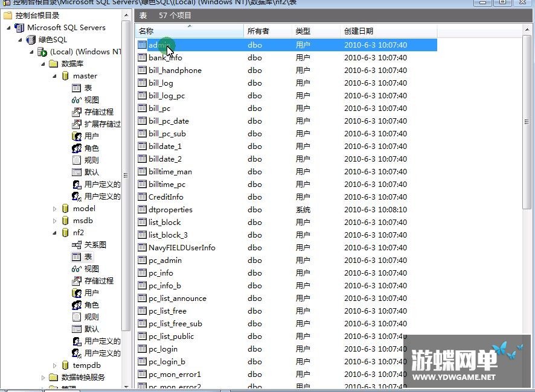535x392 pixels.
Task: Sort by 类型 column header
Action: [x=316, y=31]
